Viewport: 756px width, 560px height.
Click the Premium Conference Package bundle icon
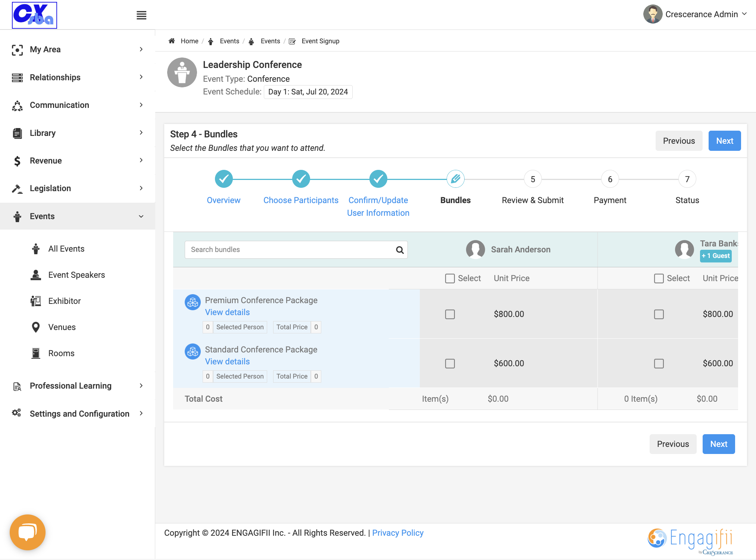pyautogui.click(x=193, y=302)
